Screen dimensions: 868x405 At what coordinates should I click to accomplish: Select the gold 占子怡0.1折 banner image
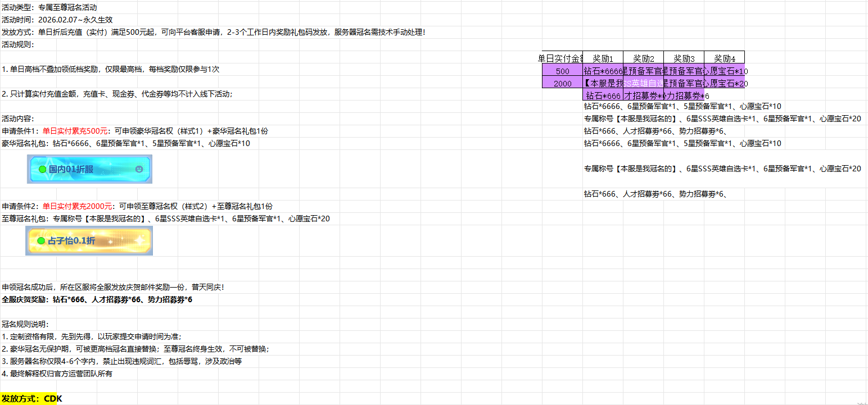coord(90,241)
